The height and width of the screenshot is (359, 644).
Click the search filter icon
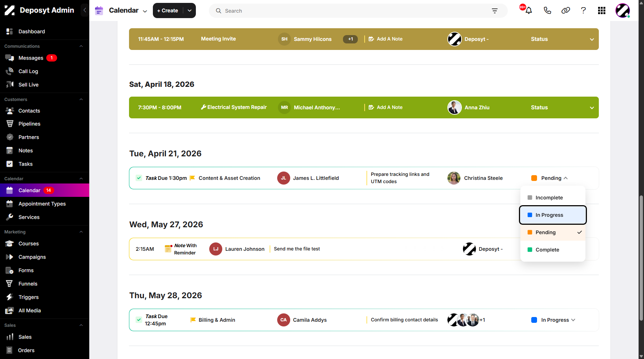coord(495,11)
